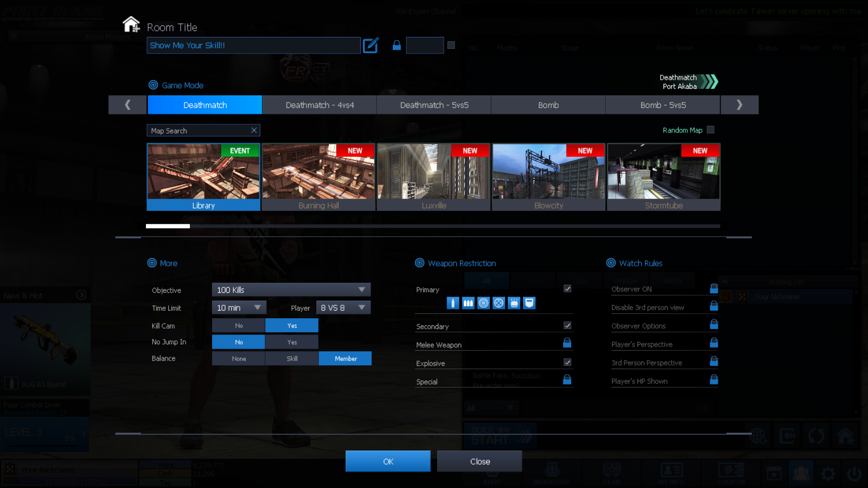The image size is (868, 488).
Task: Open the Time Limit 10 min dropdown
Action: 239,307
